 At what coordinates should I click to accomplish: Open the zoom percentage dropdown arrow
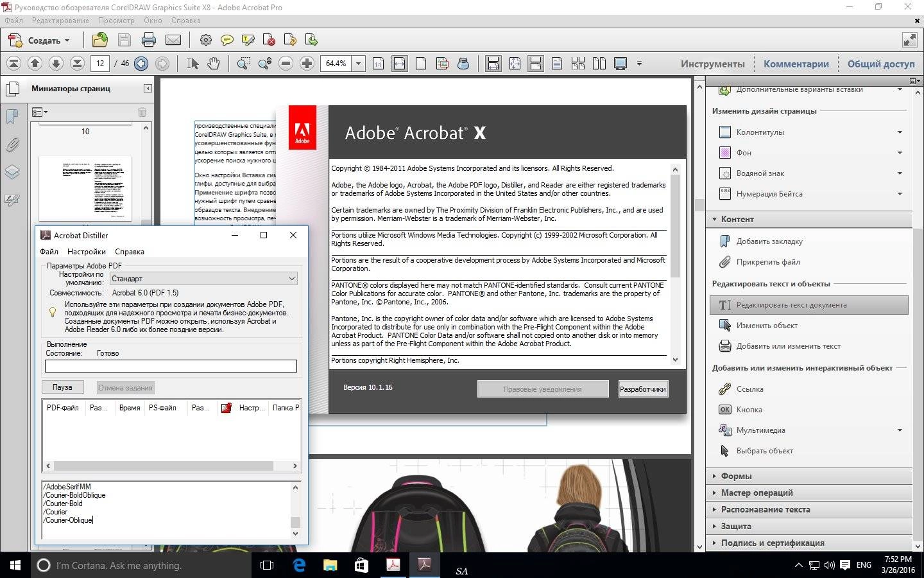(x=358, y=63)
